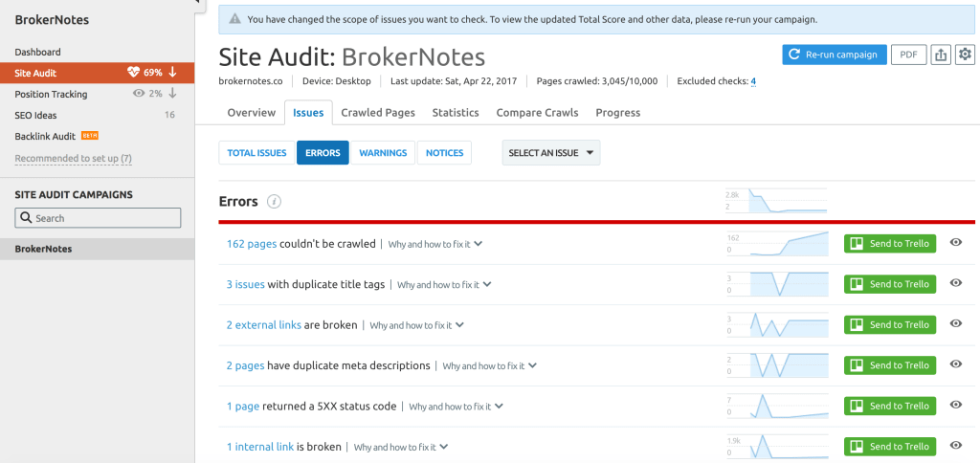Open the 2 pages link
980x463 pixels.
pyautogui.click(x=245, y=365)
